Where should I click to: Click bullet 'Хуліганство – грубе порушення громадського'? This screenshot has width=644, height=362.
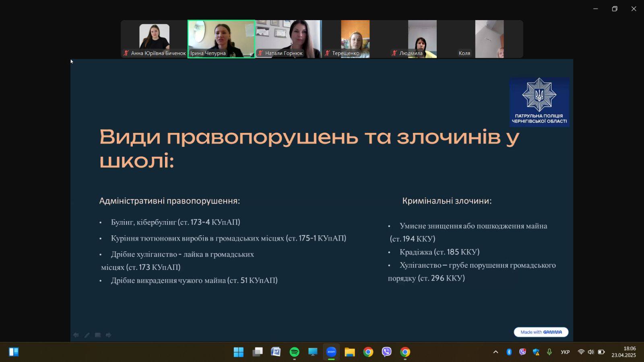[478, 265]
